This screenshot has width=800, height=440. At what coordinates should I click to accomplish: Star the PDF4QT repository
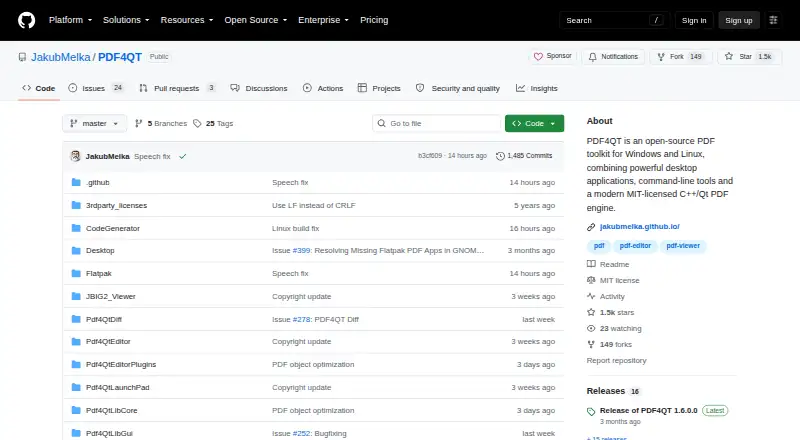point(749,57)
